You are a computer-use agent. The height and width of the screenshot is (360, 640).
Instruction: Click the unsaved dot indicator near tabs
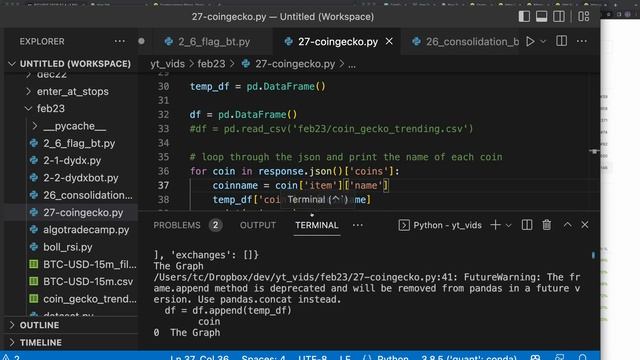tap(141, 41)
